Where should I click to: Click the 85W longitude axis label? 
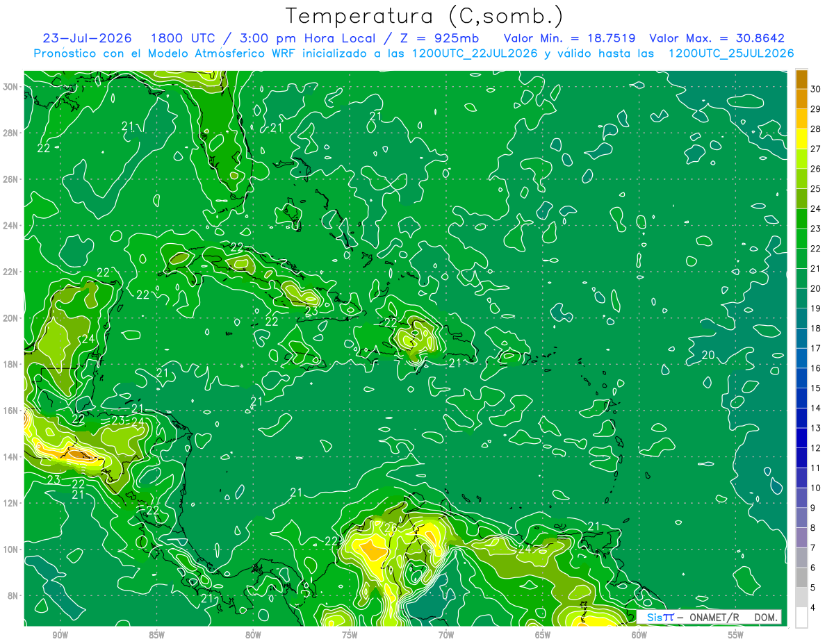pos(156,635)
